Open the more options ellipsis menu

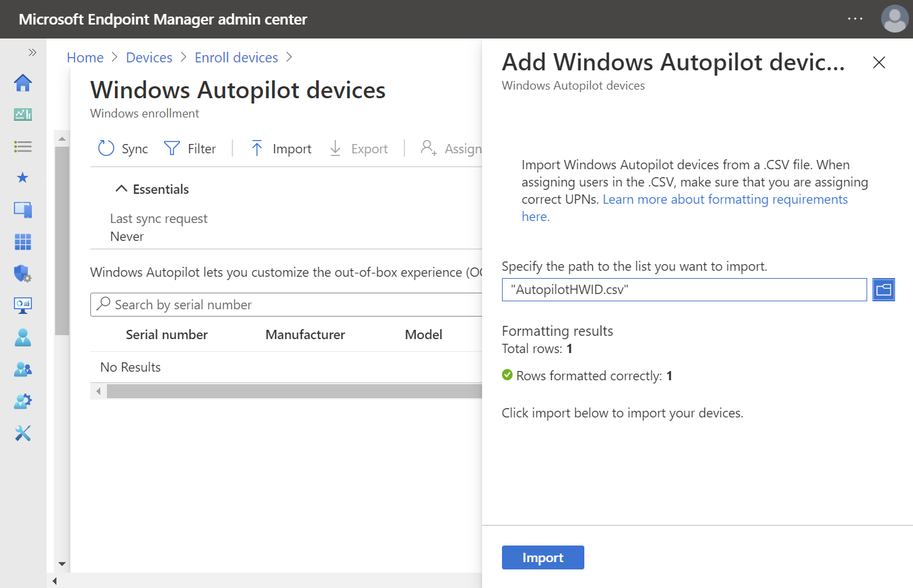[855, 19]
